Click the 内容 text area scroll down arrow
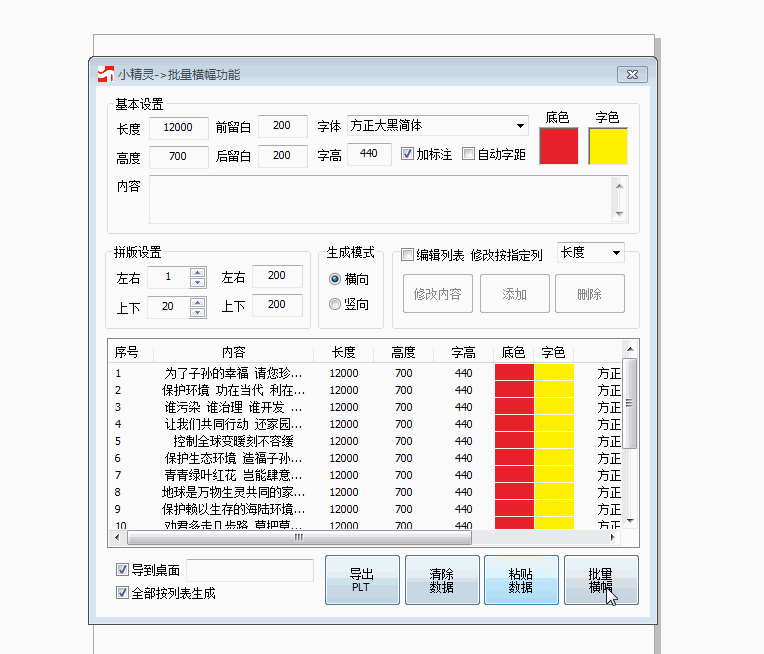764x654 pixels. coord(619,213)
